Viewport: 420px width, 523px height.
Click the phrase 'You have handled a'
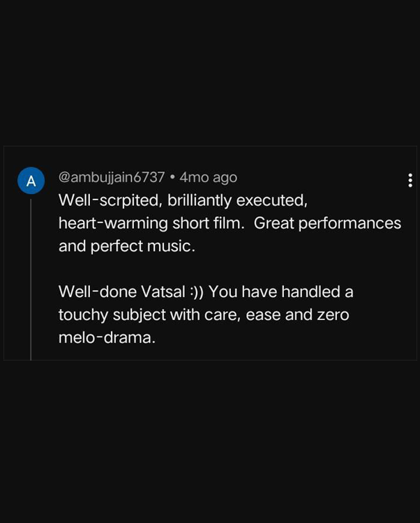click(280, 291)
